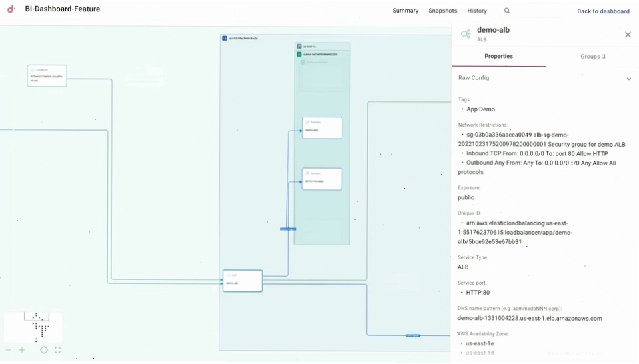Click the BI-Dashboard-Feature title

(x=62, y=9)
